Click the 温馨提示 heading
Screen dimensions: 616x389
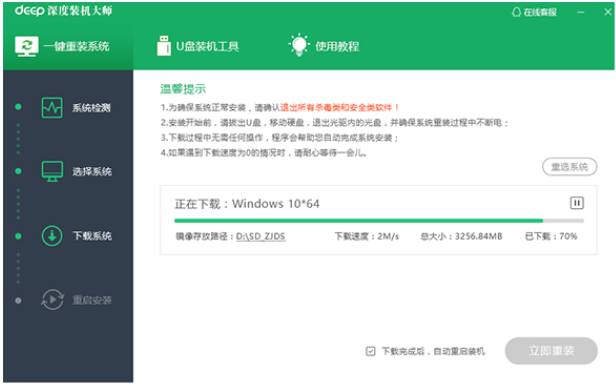click(183, 89)
